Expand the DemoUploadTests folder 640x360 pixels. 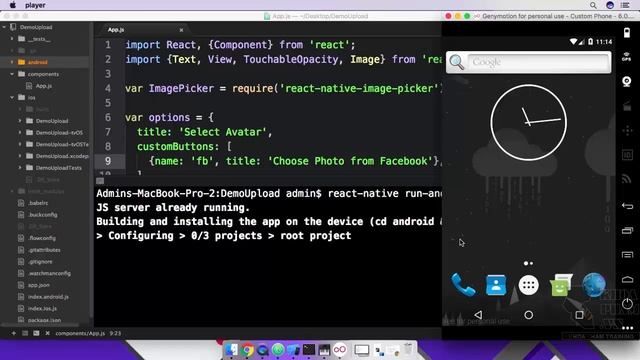(20, 168)
